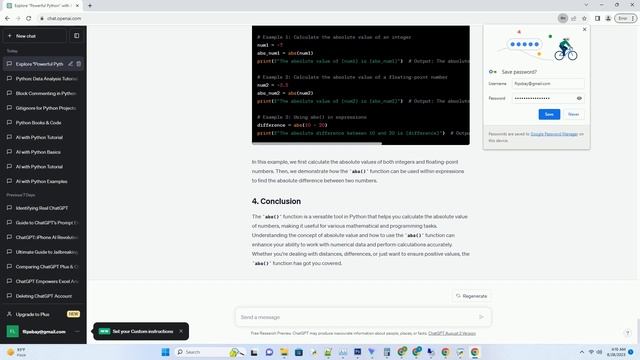Screen dimensions: 640x360
Task: Open the network and volume tray icons
Action: tap(595, 352)
